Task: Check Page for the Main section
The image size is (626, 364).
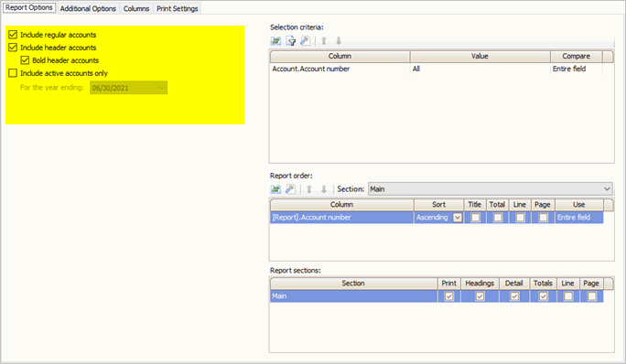Action: pos(591,296)
